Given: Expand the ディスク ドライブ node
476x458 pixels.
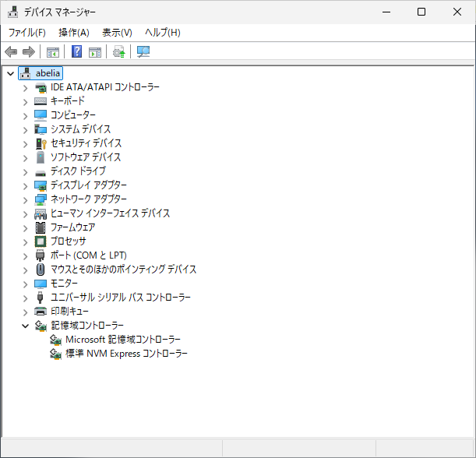Looking at the screenshot, I should point(25,171).
